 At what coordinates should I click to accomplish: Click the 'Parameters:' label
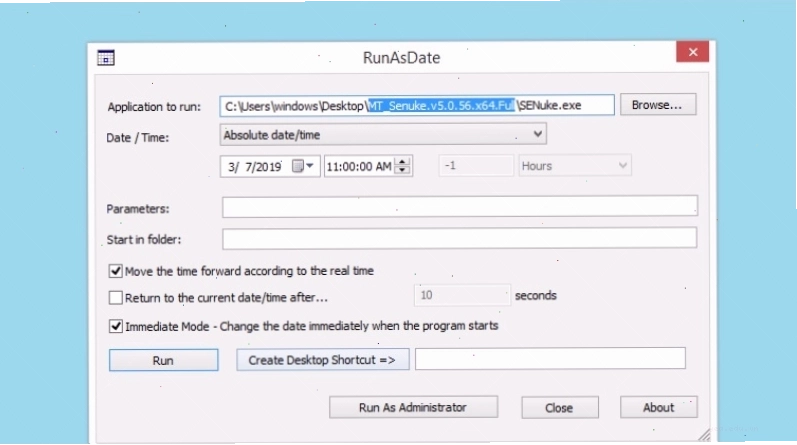[x=138, y=209]
